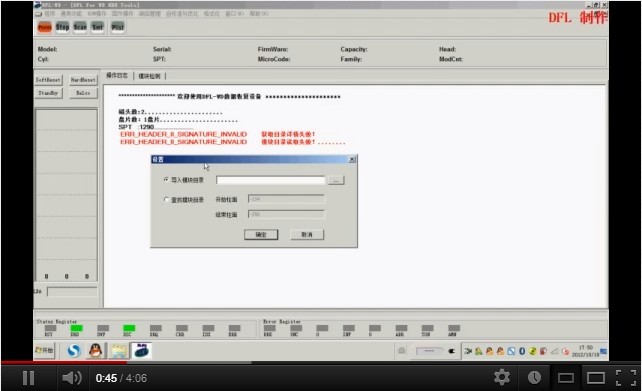The height and width of the screenshot is (391, 642).
Task: Switch to the 模块检测 tab
Action: (149, 76)
